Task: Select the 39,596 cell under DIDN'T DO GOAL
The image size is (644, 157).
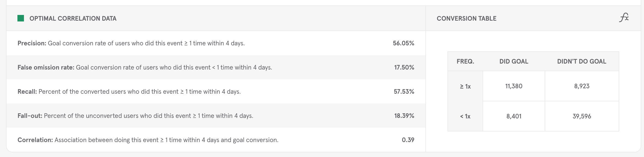Action: coord(582,116)
